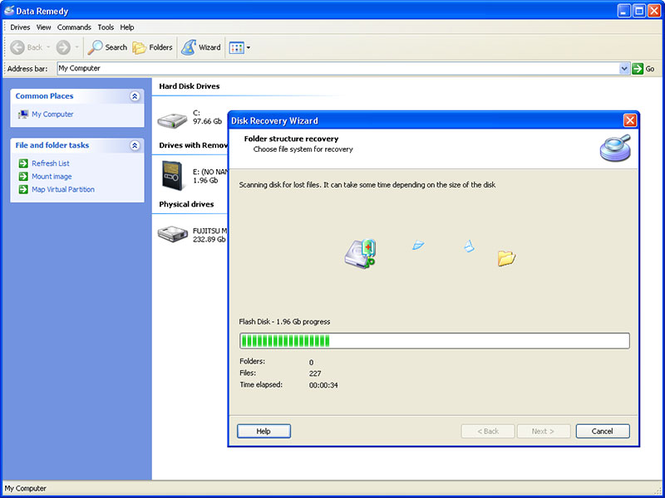This screenshot has width=665, height=498.
Task: Open the Drives menu
Action: [20, 27]
